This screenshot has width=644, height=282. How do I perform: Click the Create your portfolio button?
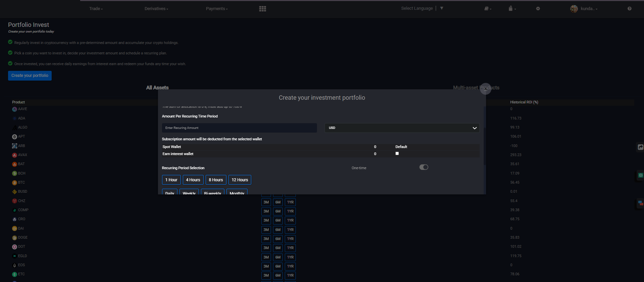click(x=30, y=76)
